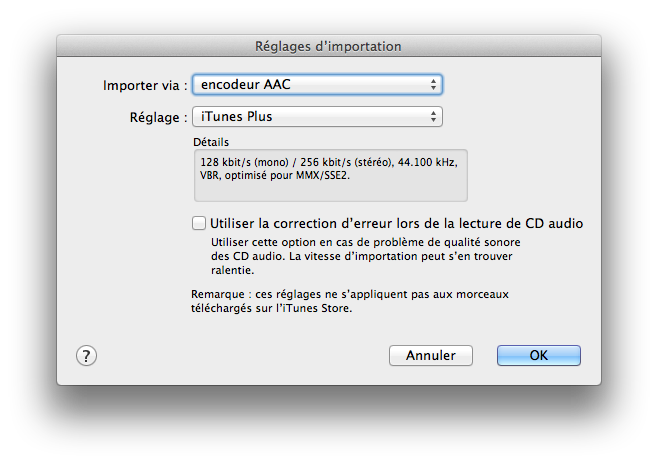Click the arrows on the iTunes Plus popup
Image resolution: width=658 pixels, height=464 pixels.
[433, 117]
